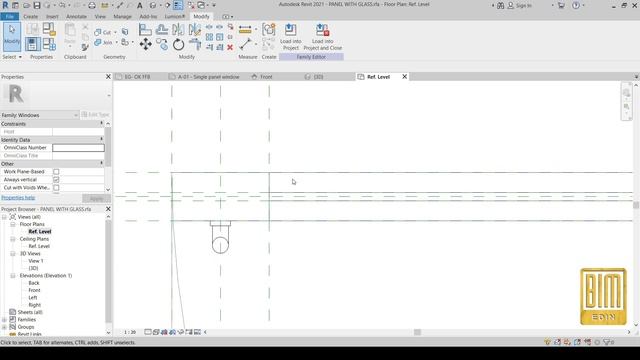Select the Array tool in Modify panel
This screenshot has height=360, width=640.
tap(209, 37)
